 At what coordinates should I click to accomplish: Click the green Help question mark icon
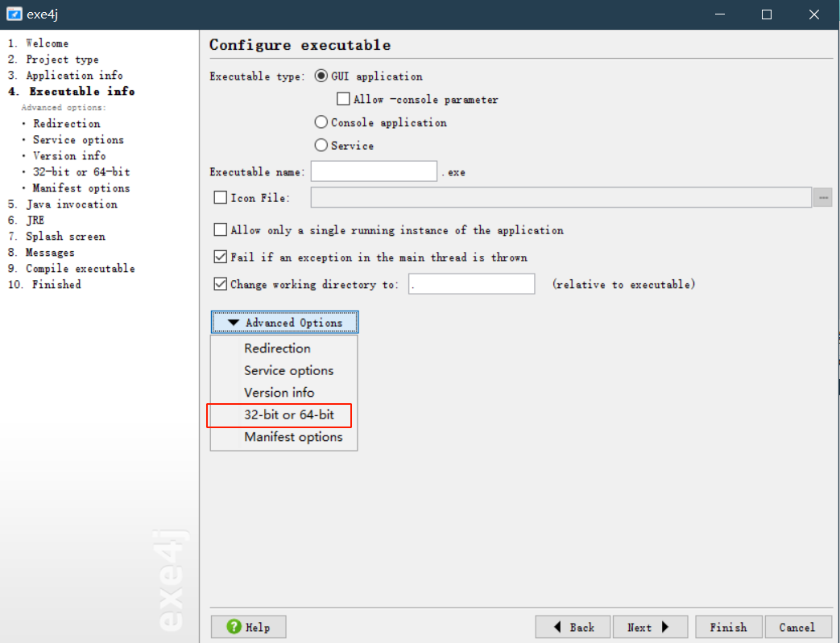[x=234, y=627]
